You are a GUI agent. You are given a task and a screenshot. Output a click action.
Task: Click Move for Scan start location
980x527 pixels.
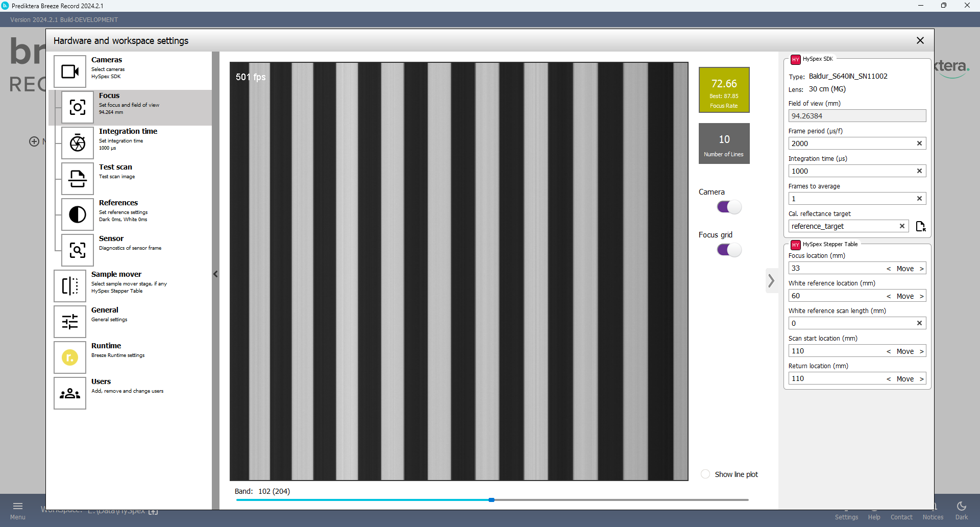(x=905, y=351)
